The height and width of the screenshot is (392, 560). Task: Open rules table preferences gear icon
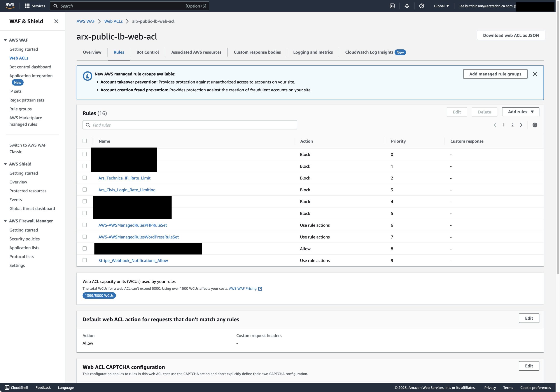pos(535,125)
